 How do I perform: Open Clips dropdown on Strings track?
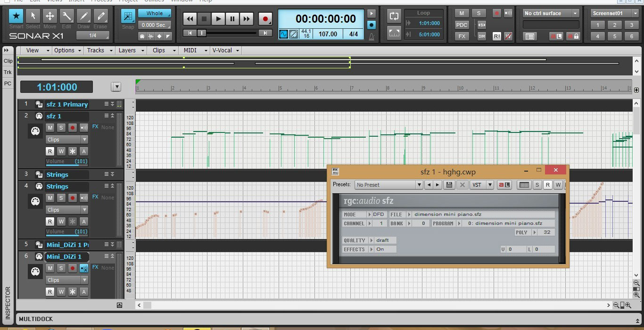tap(66, 210)
